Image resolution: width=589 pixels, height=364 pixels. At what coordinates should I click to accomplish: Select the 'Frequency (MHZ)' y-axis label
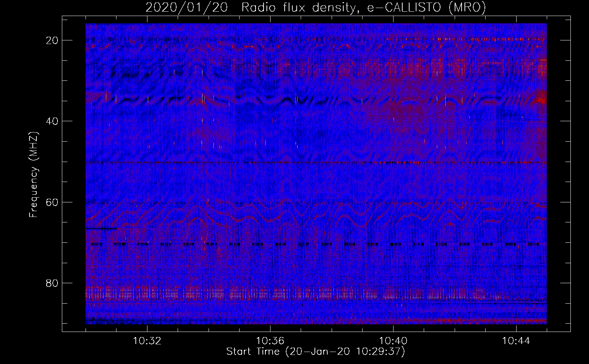tap(33, 175)
